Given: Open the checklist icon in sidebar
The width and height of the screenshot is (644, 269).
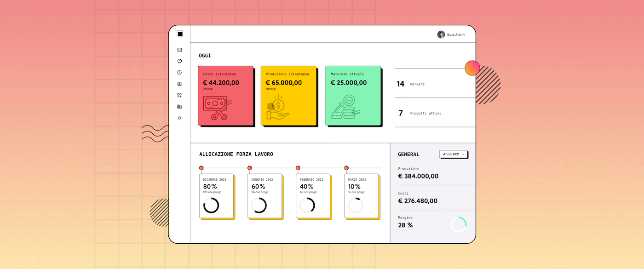Looking at the screenshot, I should pos(179,50).
